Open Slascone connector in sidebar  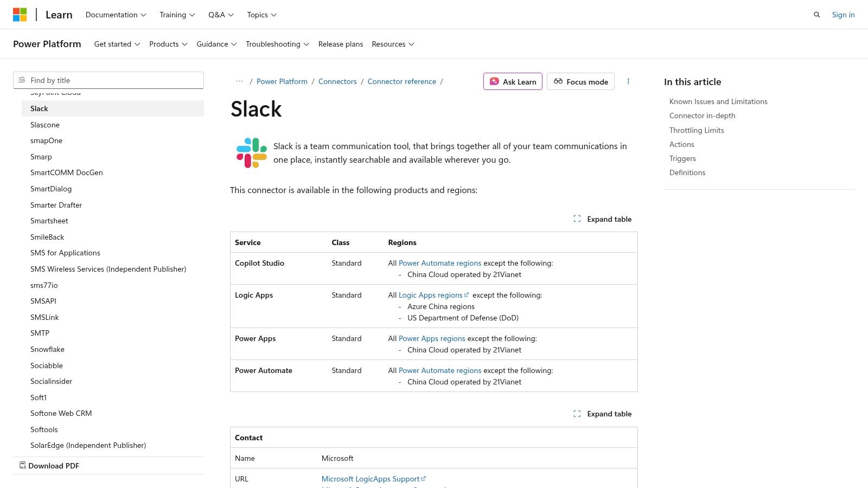pyautogui.click(x=45, y=125)
